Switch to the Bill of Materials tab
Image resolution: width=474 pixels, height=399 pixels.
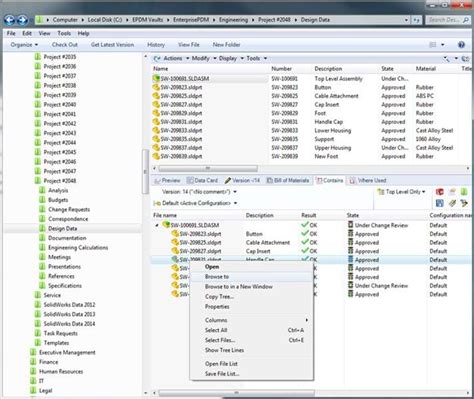tap(288, 180)
